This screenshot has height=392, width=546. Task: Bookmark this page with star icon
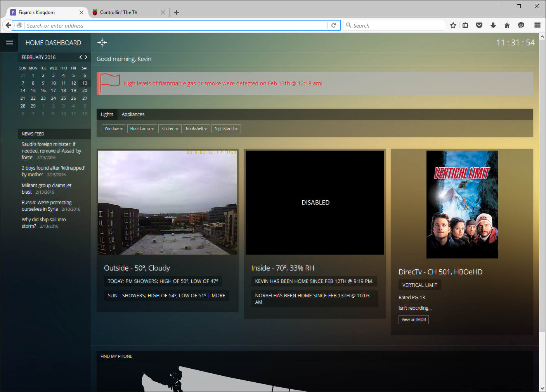453,25
